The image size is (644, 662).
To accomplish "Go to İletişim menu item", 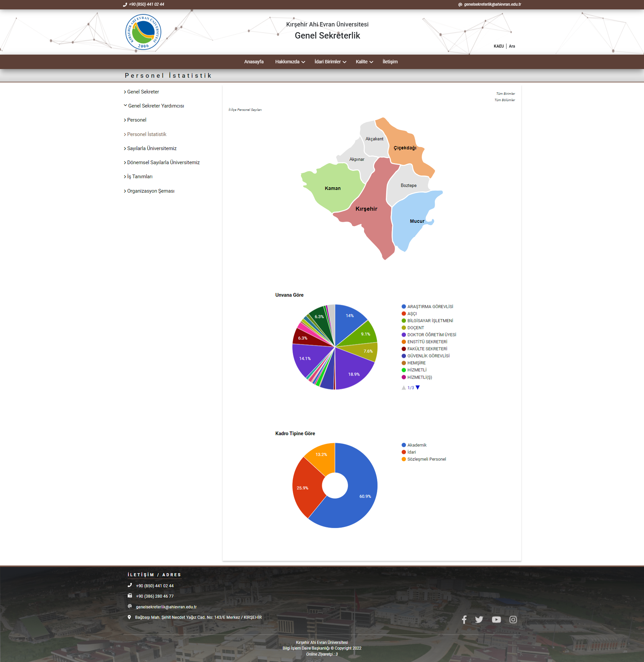I will pyautogui.click(x=390, y=62).
